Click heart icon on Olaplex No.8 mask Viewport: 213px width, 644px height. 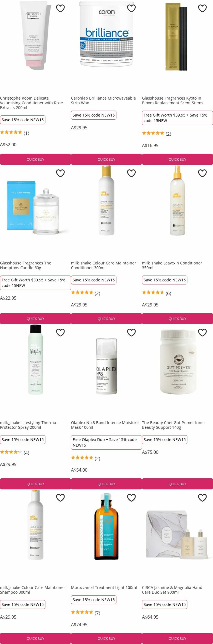[x=131, y=332]
